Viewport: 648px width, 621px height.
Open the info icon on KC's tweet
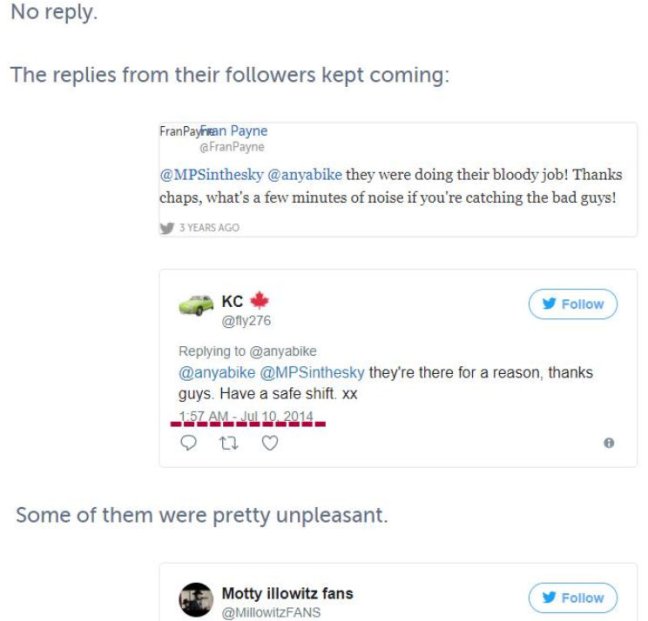pyautogui.click(x=609, y=442)
